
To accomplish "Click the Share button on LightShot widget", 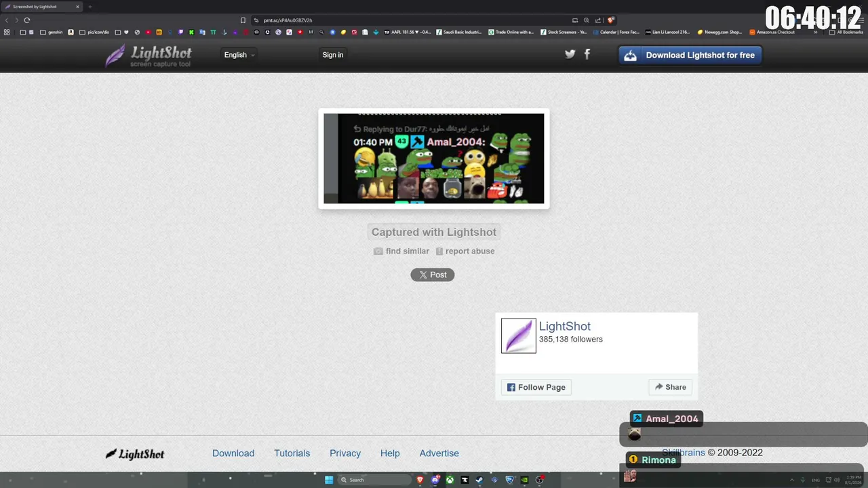I will coord(670,387).
